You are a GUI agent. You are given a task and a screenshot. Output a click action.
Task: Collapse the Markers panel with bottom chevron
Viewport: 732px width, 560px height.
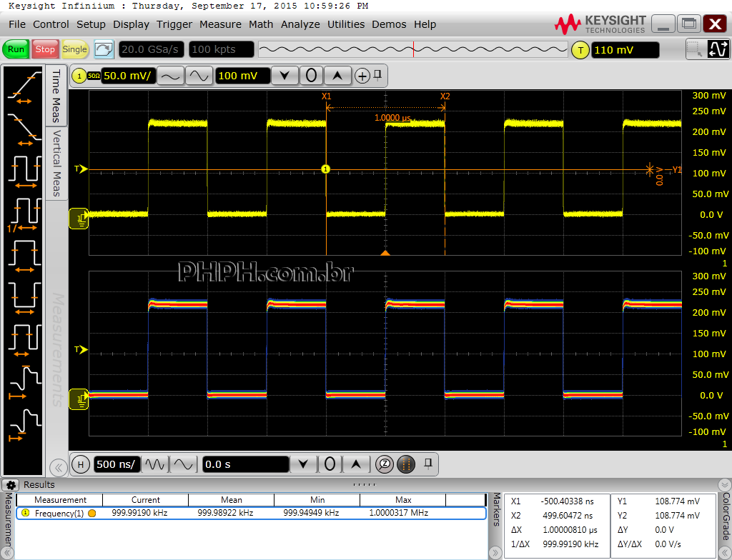pyautogui.click(x=495, y=551)
